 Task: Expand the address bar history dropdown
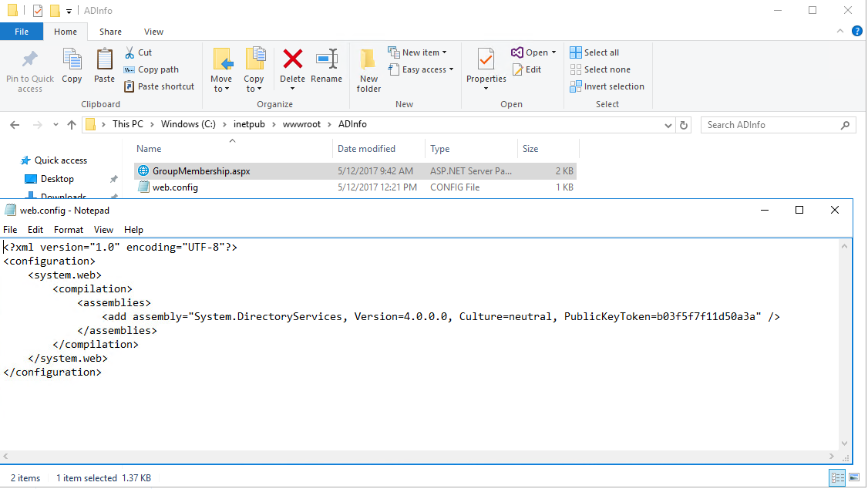(x=668, y=125)
